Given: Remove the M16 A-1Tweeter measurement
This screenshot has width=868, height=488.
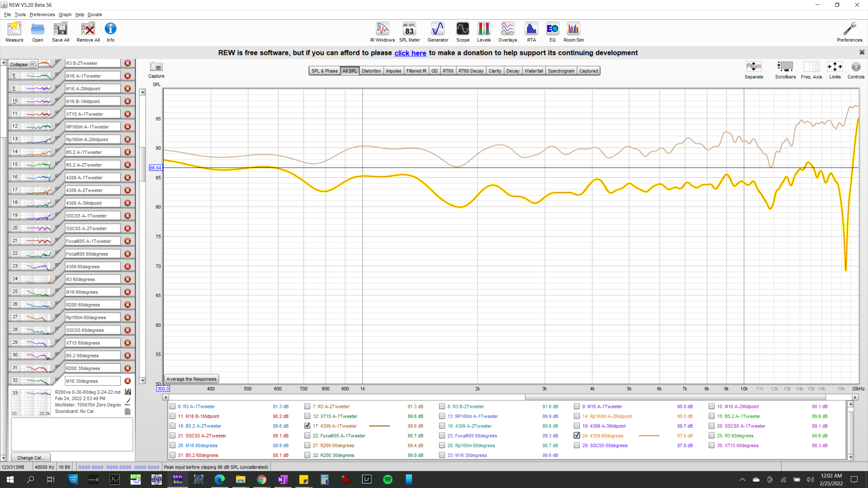Looking at the screenshot, I should pos(127,76).
